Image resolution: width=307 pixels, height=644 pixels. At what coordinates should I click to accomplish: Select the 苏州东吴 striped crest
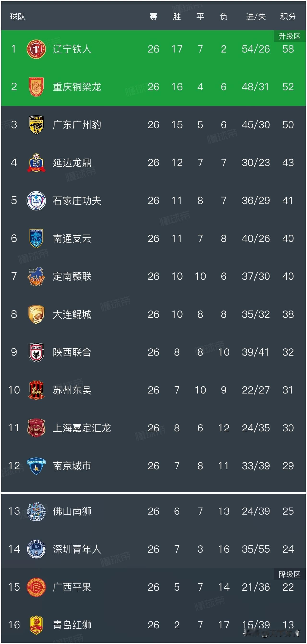(x=36, y=390)
